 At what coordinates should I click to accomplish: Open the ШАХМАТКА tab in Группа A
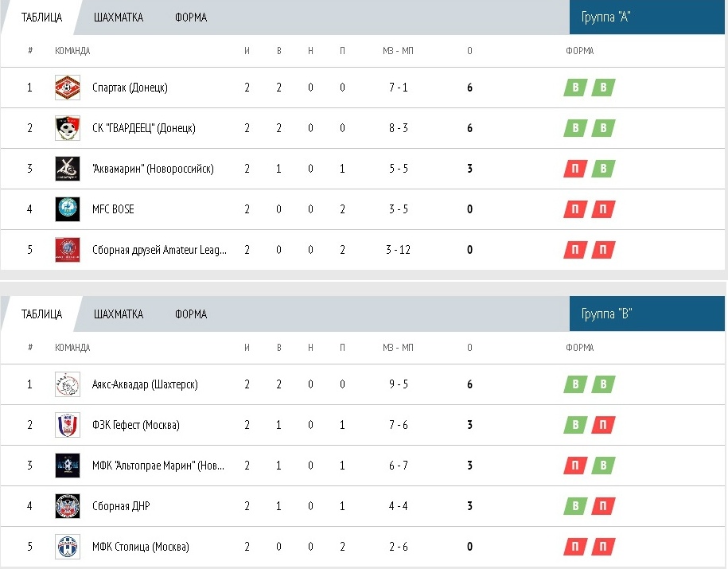[x=119, y=18]
